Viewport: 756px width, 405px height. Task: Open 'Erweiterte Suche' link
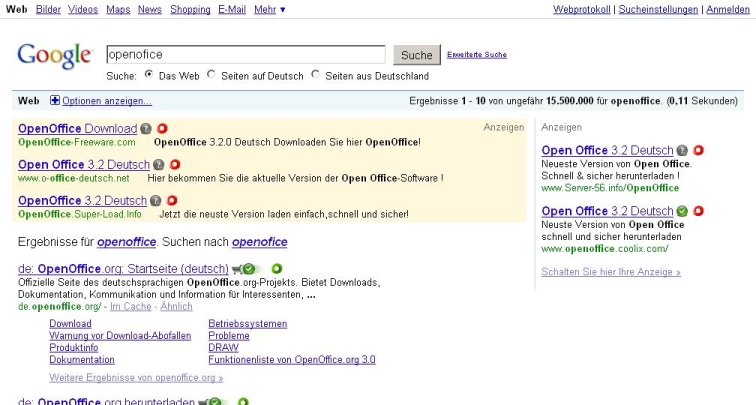click(x=476, y=54)
